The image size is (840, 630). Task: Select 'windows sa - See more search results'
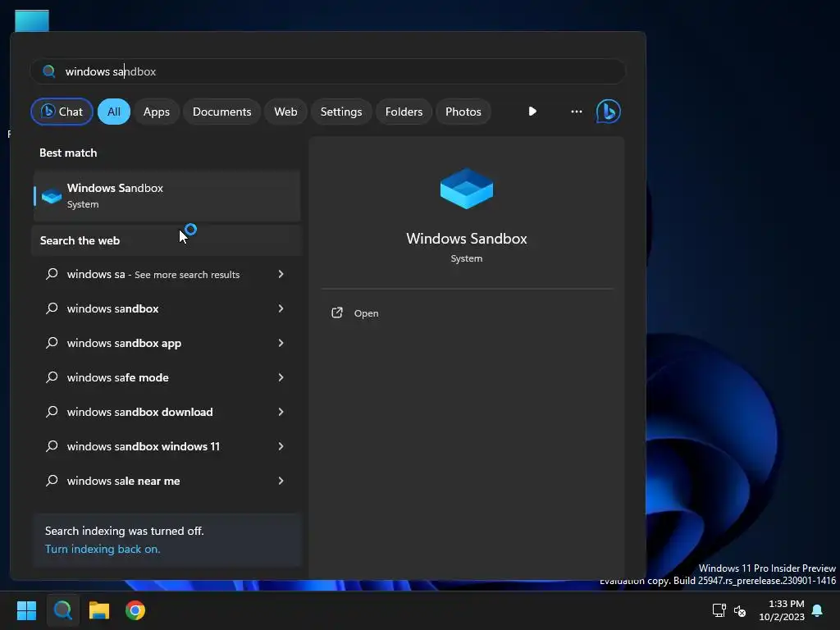point(167,274)
